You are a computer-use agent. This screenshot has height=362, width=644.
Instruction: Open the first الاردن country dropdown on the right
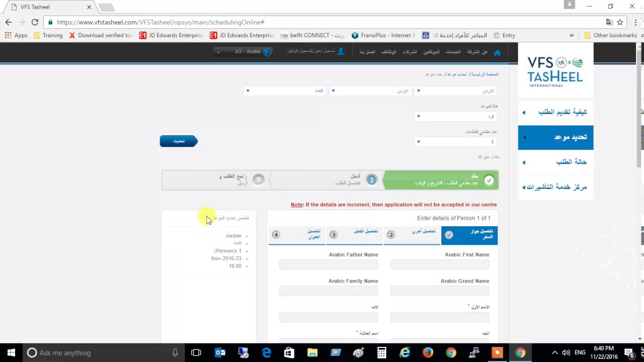point(455,91)
